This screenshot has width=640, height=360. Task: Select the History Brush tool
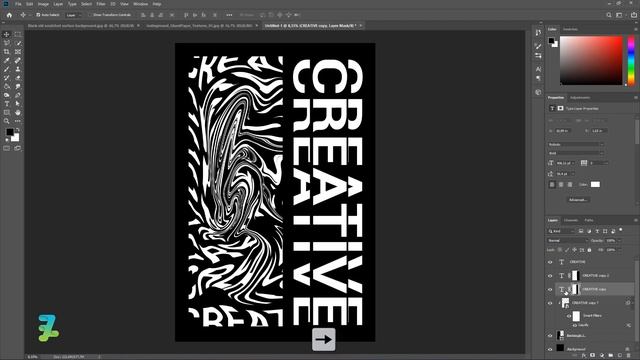coord(7,78)
